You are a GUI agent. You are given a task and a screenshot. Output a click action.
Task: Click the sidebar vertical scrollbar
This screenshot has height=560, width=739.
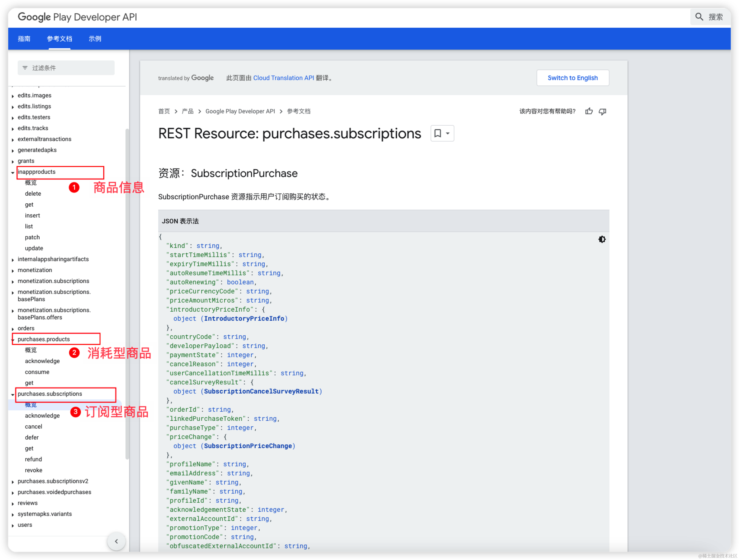(x=127, y=294)
